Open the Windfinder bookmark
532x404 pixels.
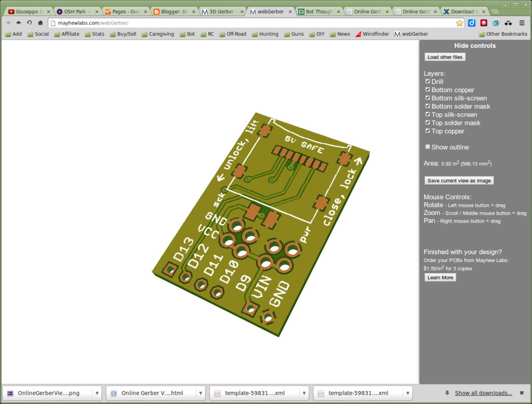[x=372, y=34]
